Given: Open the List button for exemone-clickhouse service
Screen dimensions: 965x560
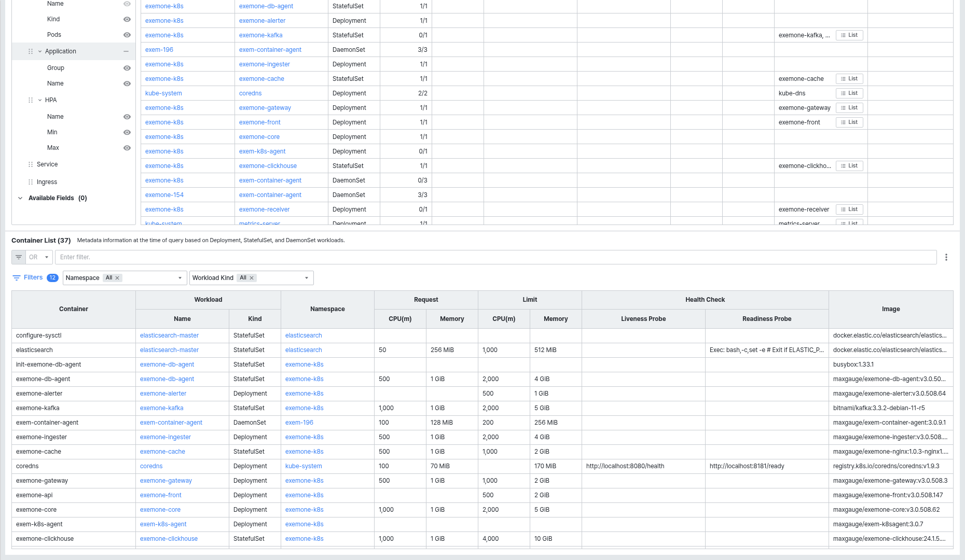Looking at the screenshot, I should click(x=849, y=166).
